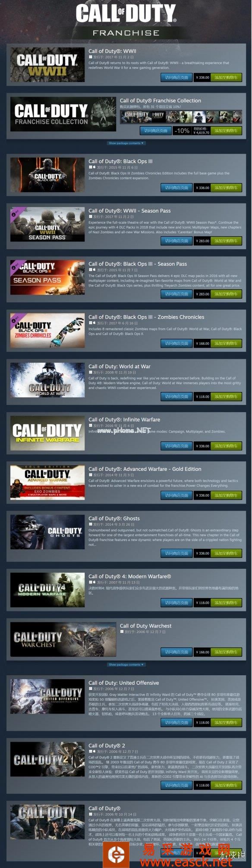This screenshot has height=868, width=252.
Task: Expand Show package contents under Warchest
Action: pos(126,664)
